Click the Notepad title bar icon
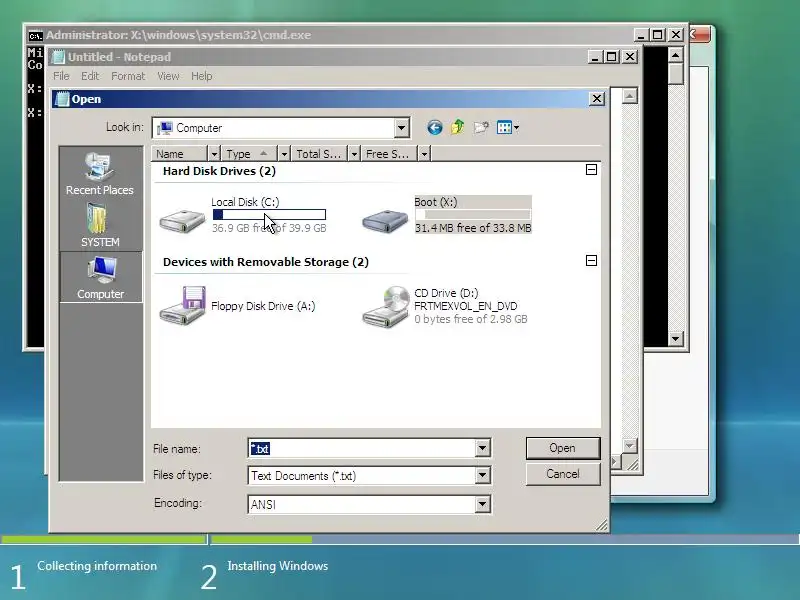 [x=59, y=57]
